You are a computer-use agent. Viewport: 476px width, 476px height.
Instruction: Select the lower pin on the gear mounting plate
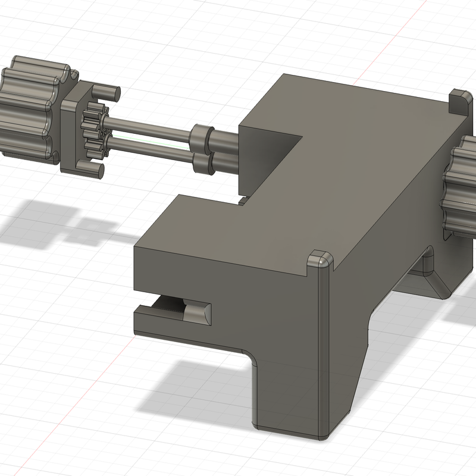pos(90,168)
